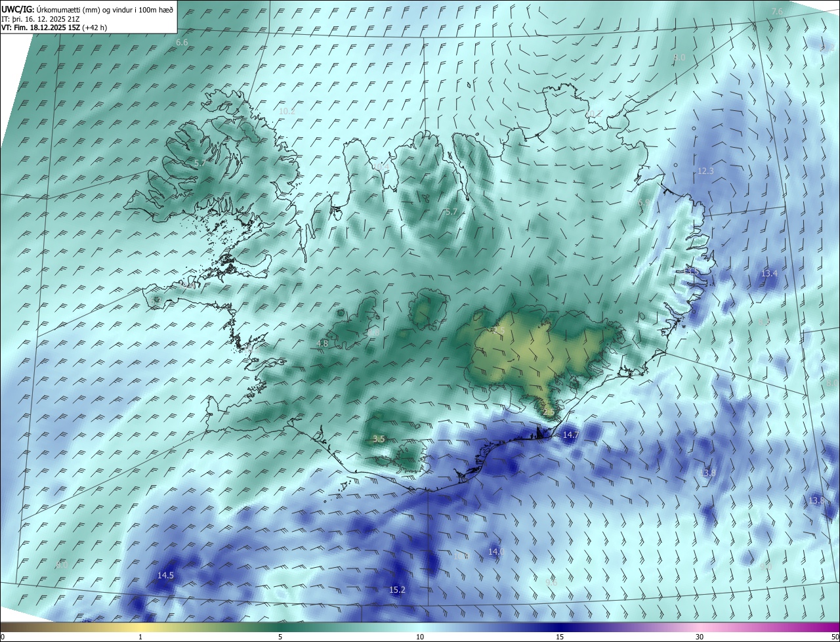Click the 4.8 precipitation value label
Image resolution: width=840 pixels, height=642 pixels.
[x=322, y=343]
